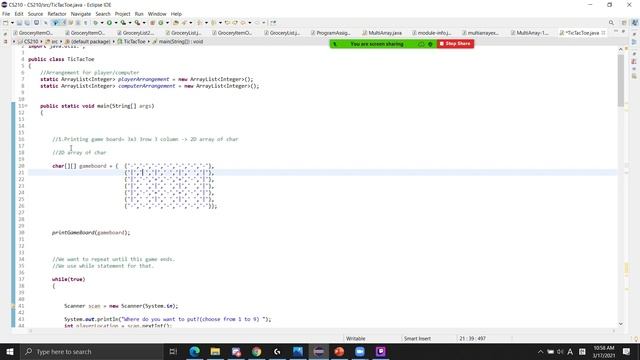Open Google Chrome from the taskbar
The height and width of the screenshot is (360, 640).
256,351
